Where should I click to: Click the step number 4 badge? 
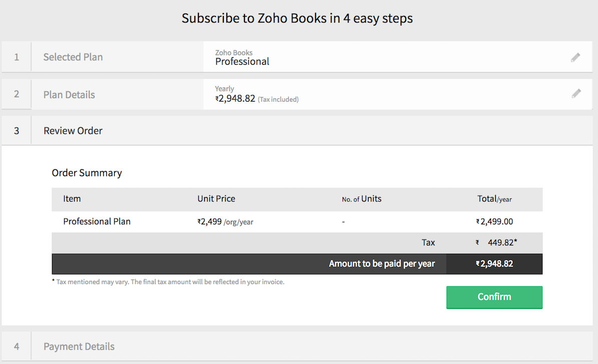(17, 346)
